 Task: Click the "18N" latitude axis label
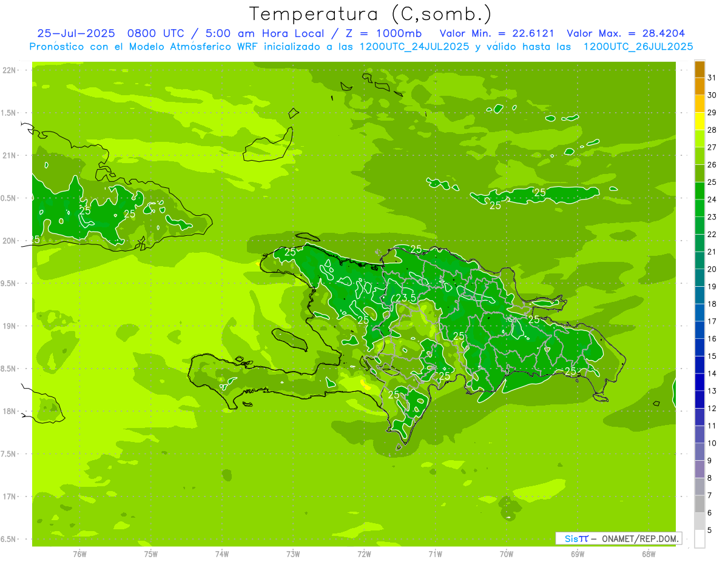coord(9,411)
